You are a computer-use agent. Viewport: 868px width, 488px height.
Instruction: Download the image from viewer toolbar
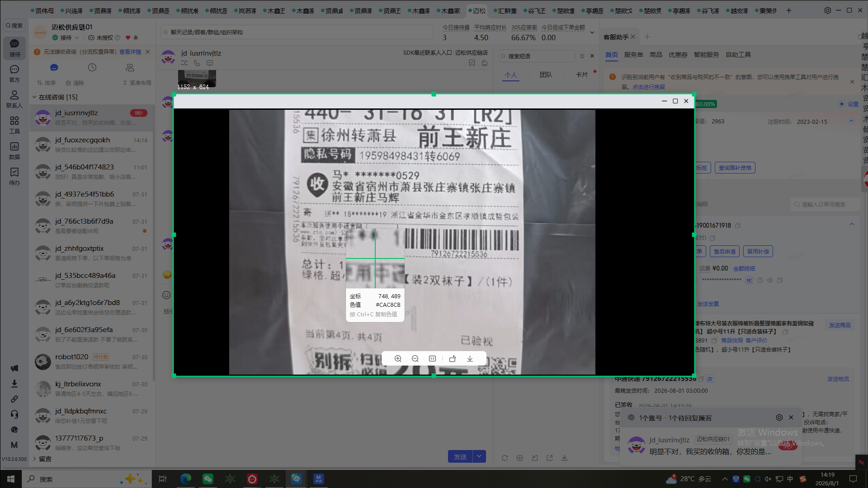coord(470,358)
